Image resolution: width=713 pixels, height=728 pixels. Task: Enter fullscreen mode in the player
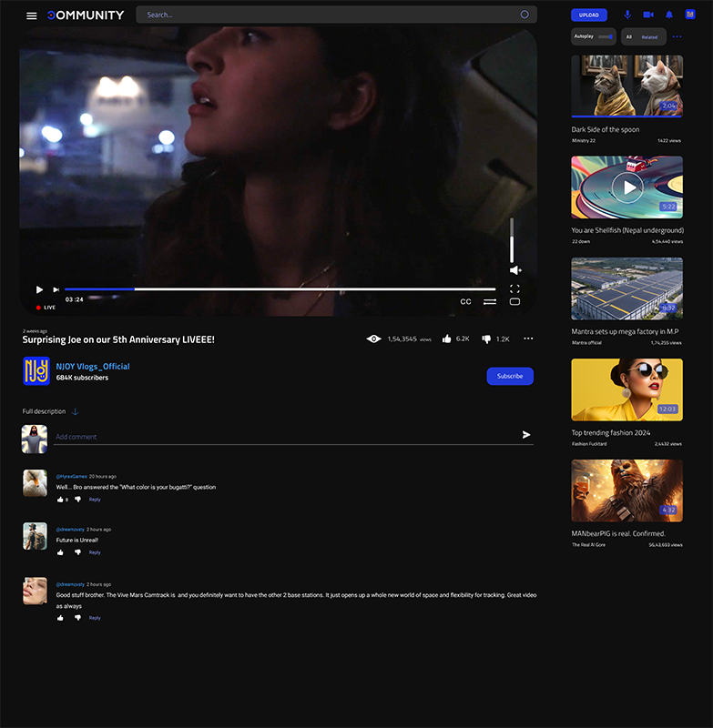(x=514, y=289)
